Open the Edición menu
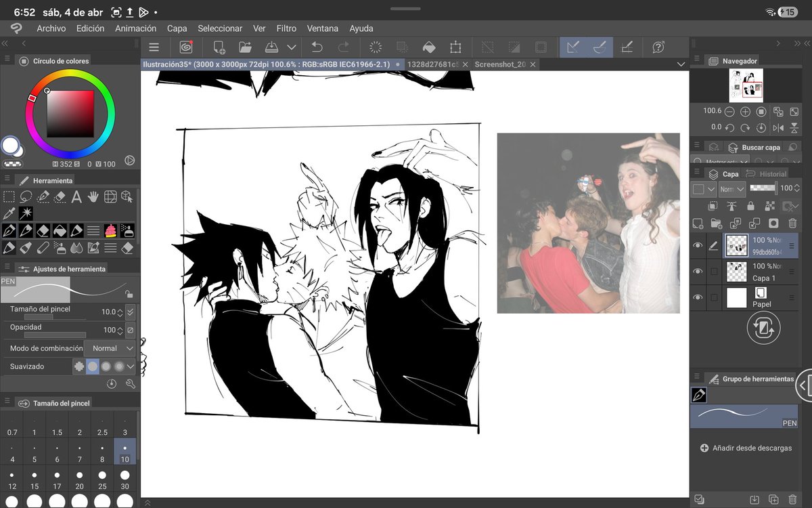The width and height of the screenshot is (812, 508). [x=90, y=28]
